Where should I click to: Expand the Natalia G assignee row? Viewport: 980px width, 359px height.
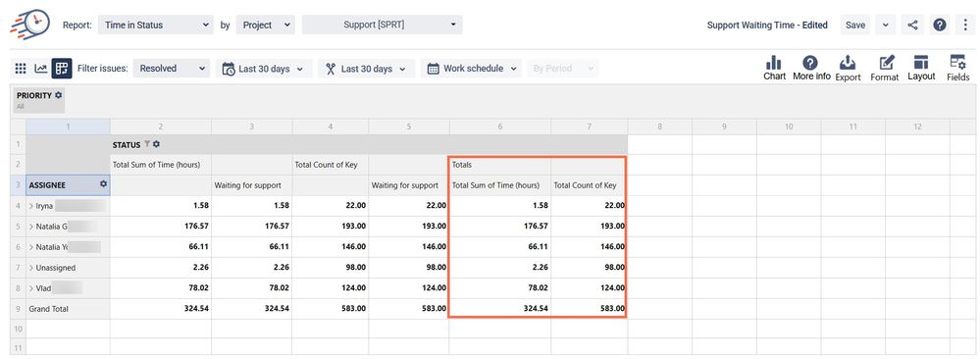point(31,227)
